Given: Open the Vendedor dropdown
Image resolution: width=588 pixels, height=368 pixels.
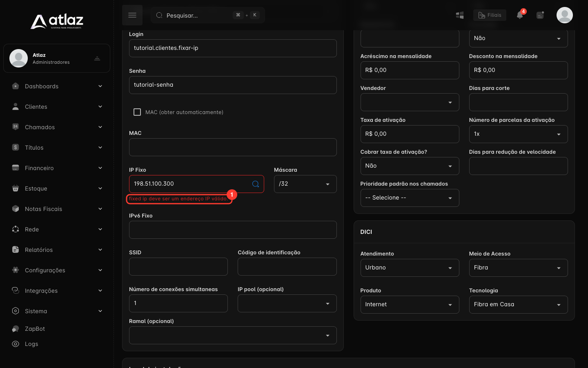Looking at the screenshot, I should (x=410, y=102).
